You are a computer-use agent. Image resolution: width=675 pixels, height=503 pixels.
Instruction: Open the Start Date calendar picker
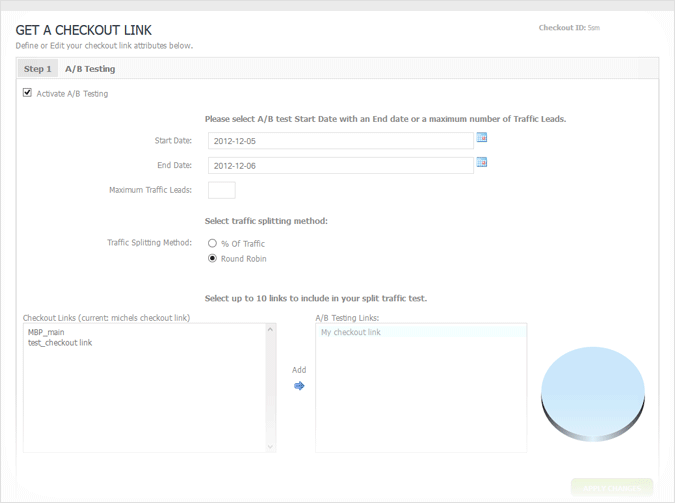coord(481,138)
